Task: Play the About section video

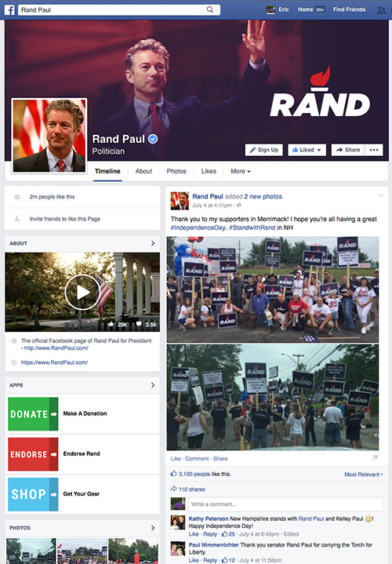Action: (x=82, y=292)
